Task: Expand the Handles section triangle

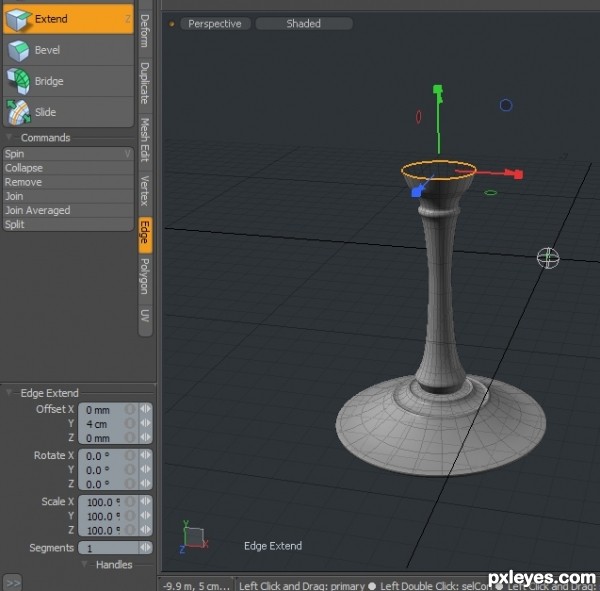Action: pyautogui.click(x=85, y=564)
